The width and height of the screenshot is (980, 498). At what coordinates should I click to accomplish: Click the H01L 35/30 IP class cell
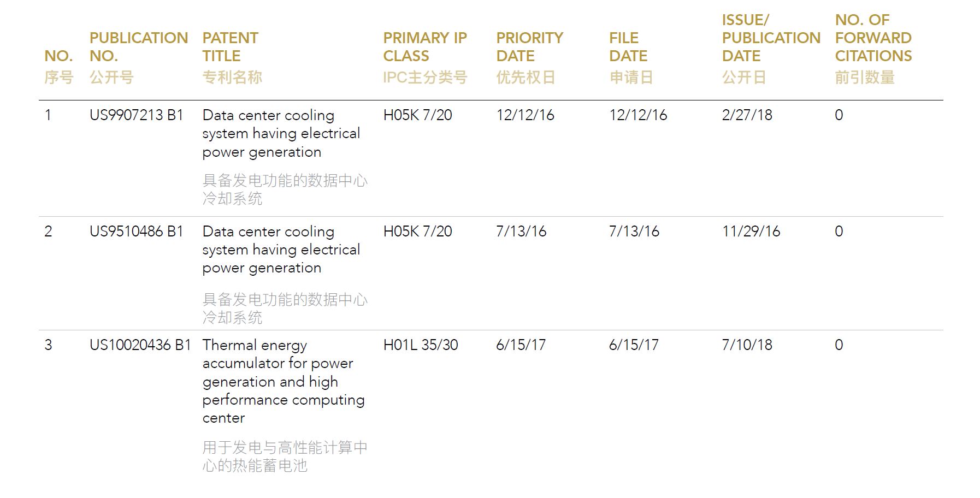(x=421, y=345)
